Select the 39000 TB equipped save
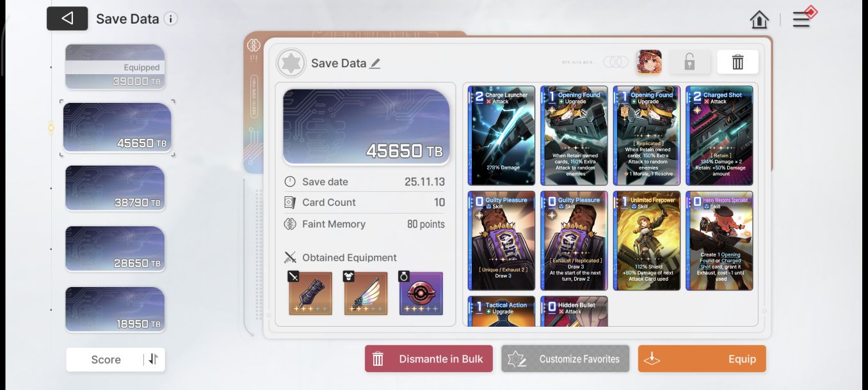This screenshot has height=390, width=868. pos(115,67)
